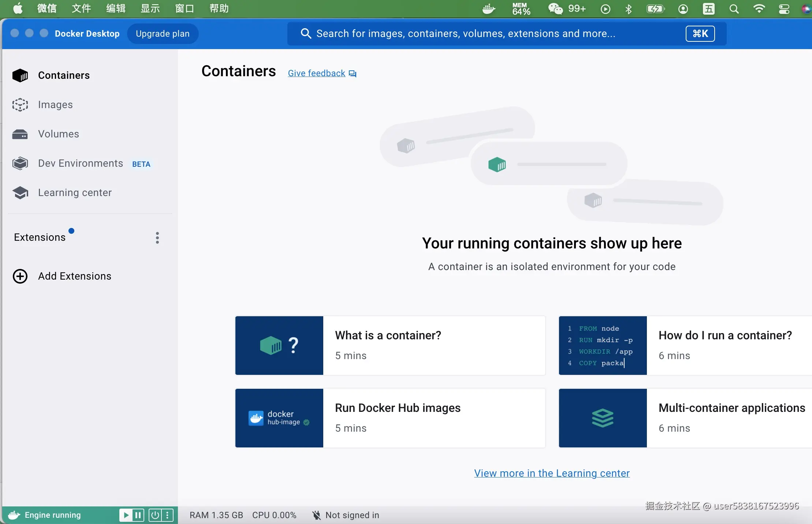Screen dimensions: 812x524
Task: Click the Not signed in status
Action: tap(346, 515)
